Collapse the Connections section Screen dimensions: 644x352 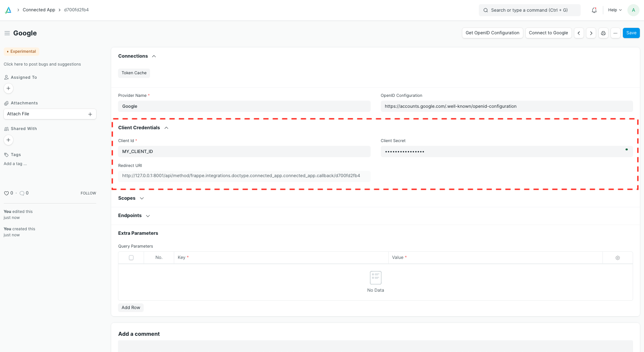tap(154, 56)
